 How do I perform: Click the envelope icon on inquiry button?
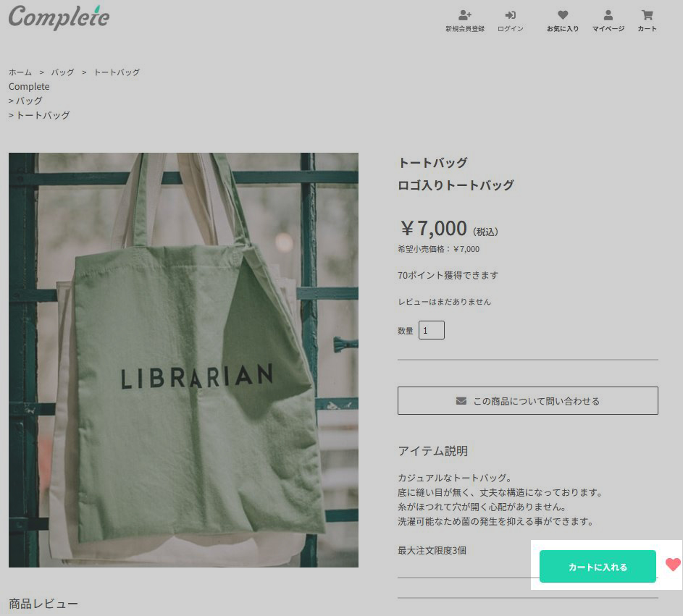[x=461, y=400]
